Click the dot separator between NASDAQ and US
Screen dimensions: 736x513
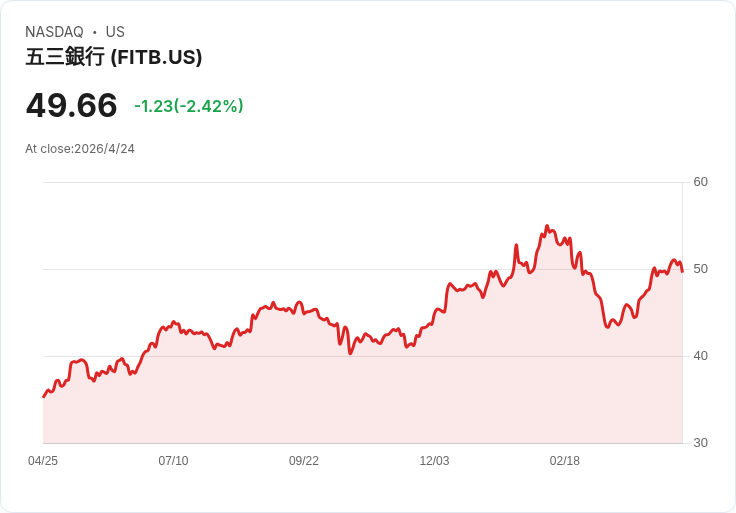click(x=94, y=32)
